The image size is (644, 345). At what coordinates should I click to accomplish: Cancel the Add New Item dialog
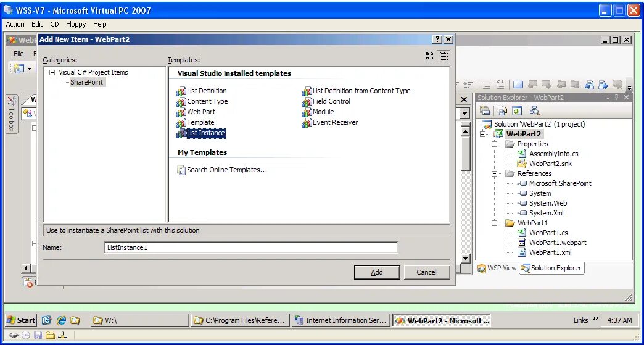pyautogui.click(x=427, y=272)
